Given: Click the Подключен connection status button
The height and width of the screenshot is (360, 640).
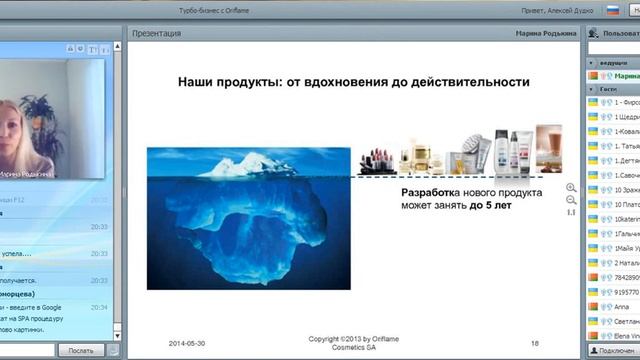Looking at the screenshot, I should coord(614,350).
